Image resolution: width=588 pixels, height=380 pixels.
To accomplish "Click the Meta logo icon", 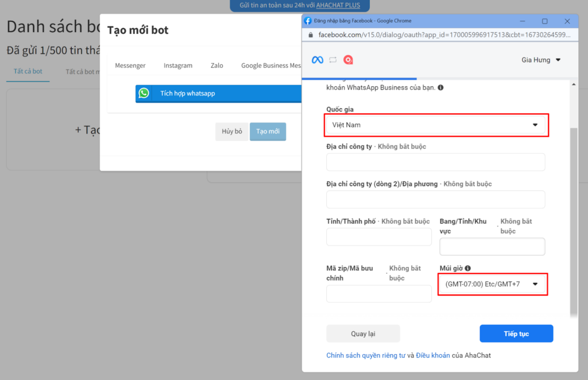I will (317, 60).
